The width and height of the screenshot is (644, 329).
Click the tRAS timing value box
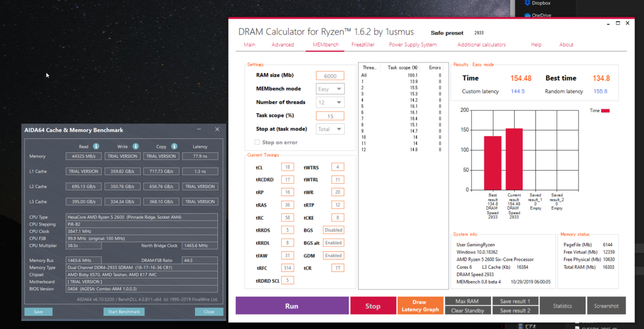point(288,205)
